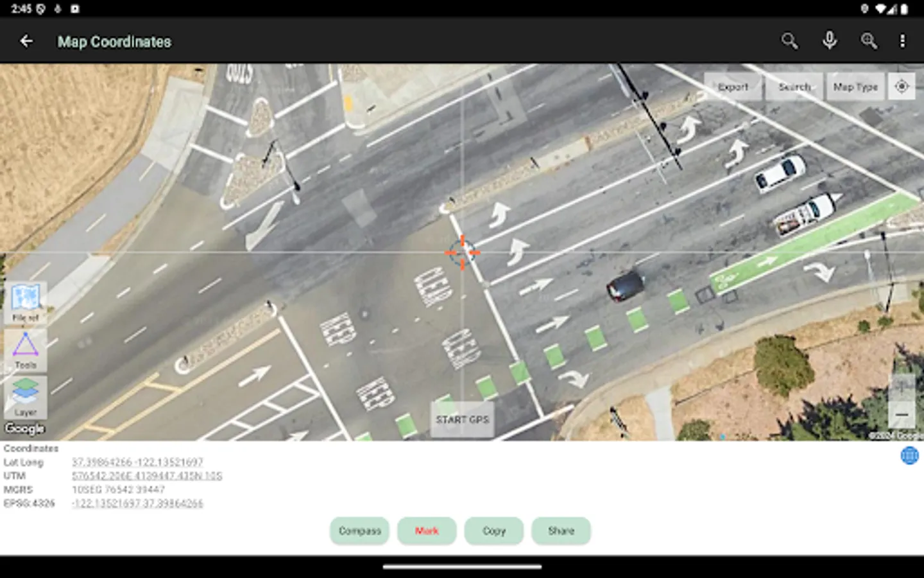Zoom in with the plus map button

(902, 387)
